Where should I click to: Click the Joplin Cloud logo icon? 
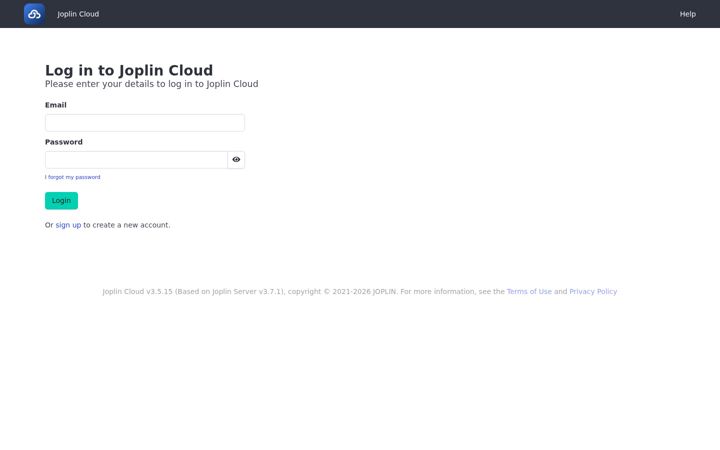(34, 14)
